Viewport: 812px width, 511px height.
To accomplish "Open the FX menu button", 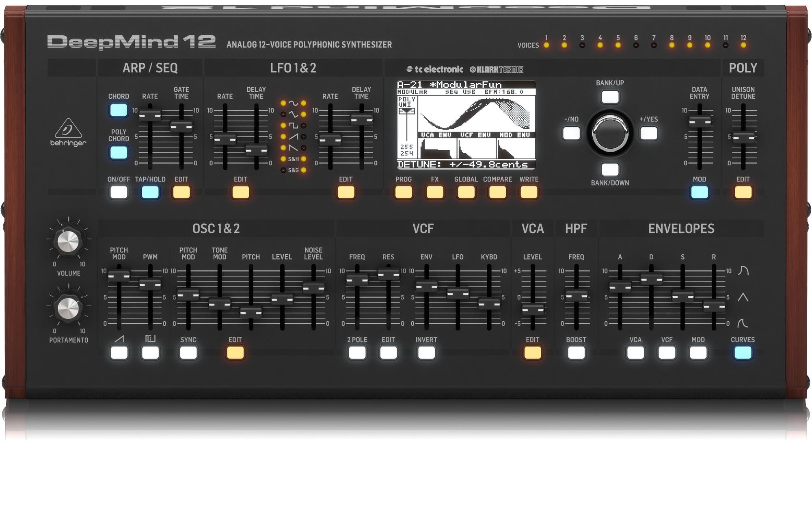I will 435,192.
